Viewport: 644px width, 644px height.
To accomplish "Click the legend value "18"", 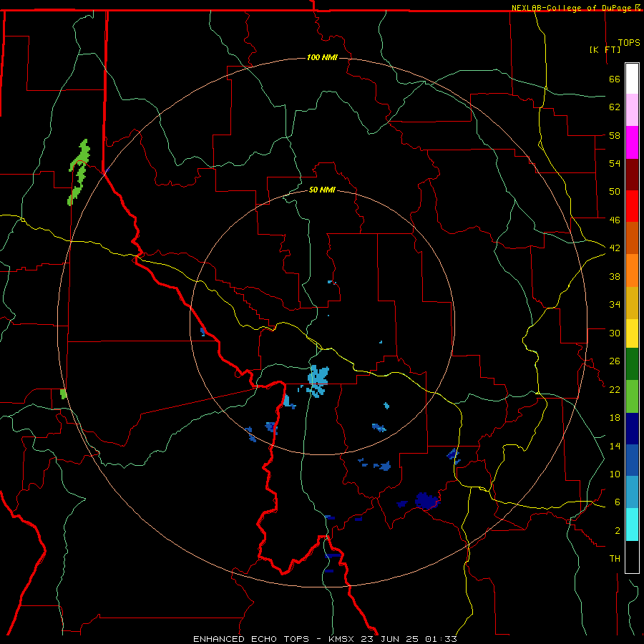I will point(615,418).
